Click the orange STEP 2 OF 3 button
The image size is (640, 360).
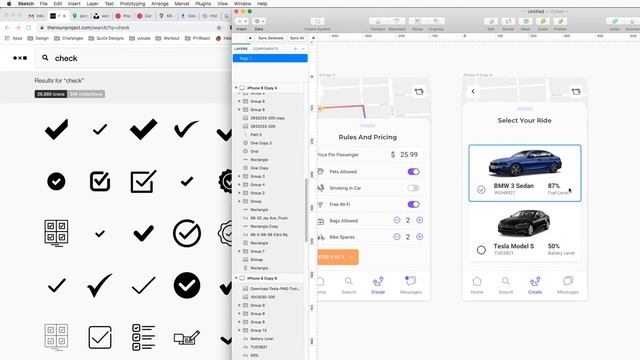click(x=338, y=257)
